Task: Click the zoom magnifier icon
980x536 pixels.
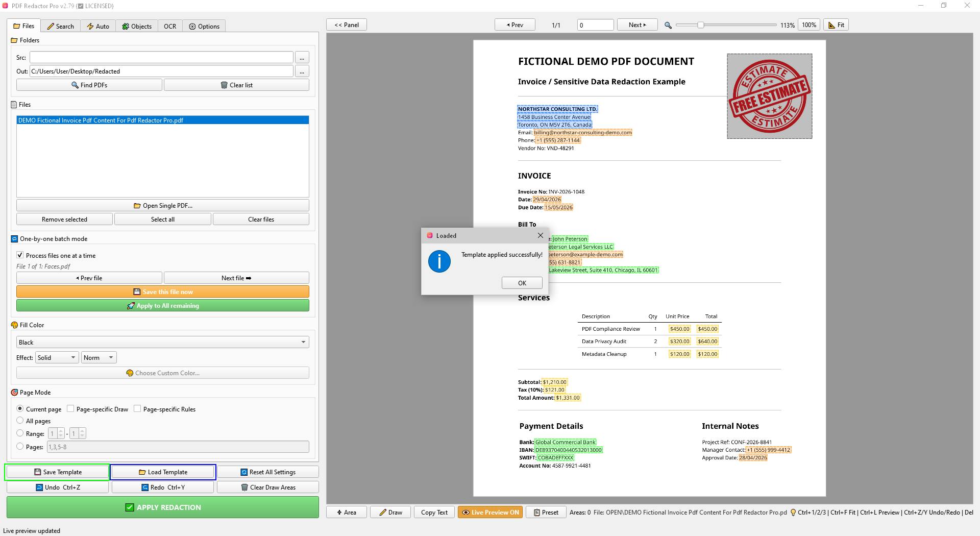Action: (x=668, y=25)
